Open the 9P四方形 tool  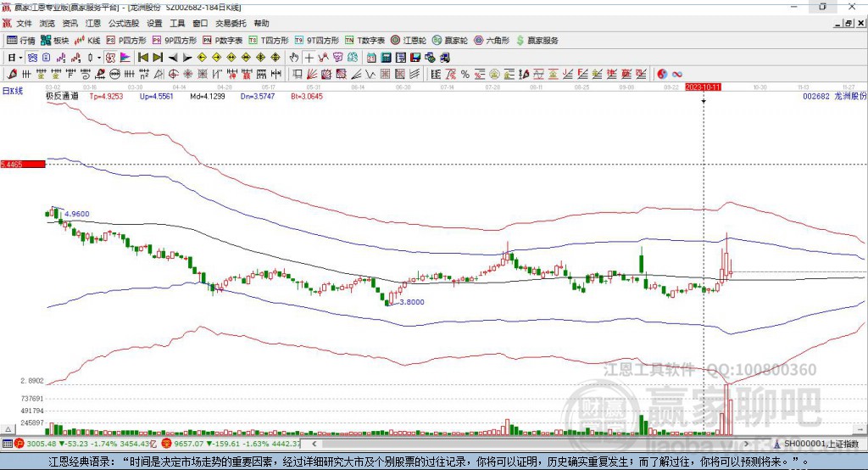click(175, 41)
